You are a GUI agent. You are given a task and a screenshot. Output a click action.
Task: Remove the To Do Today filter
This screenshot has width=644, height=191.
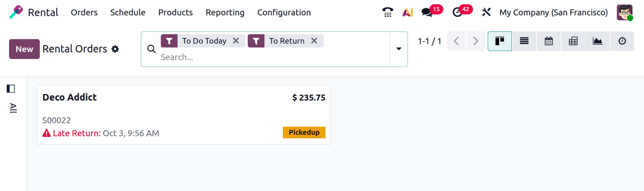click(x=236, y=41)
